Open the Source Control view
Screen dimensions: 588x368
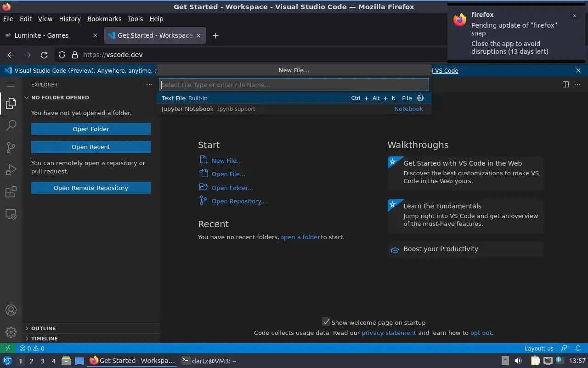(x=11, y=147)
